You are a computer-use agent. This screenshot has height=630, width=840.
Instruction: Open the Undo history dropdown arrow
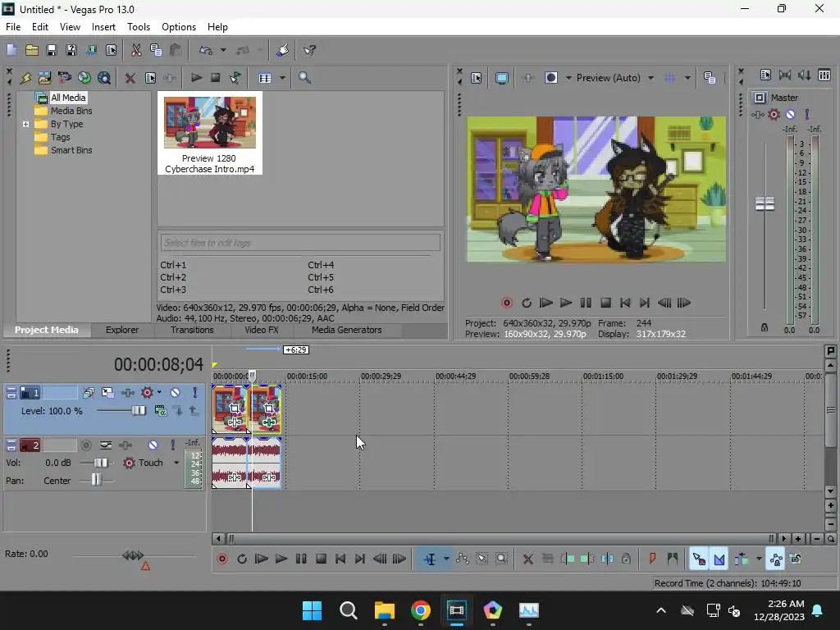click(223, 50)
